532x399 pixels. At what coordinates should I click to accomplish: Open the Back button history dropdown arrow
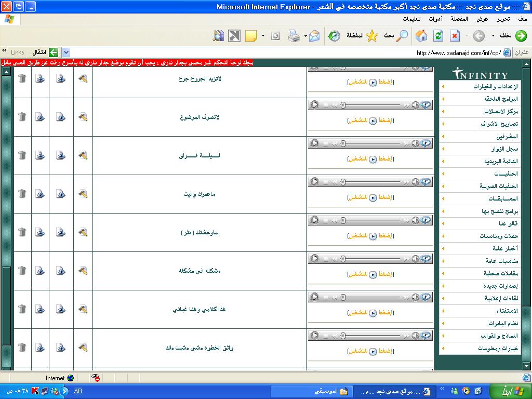493,36
